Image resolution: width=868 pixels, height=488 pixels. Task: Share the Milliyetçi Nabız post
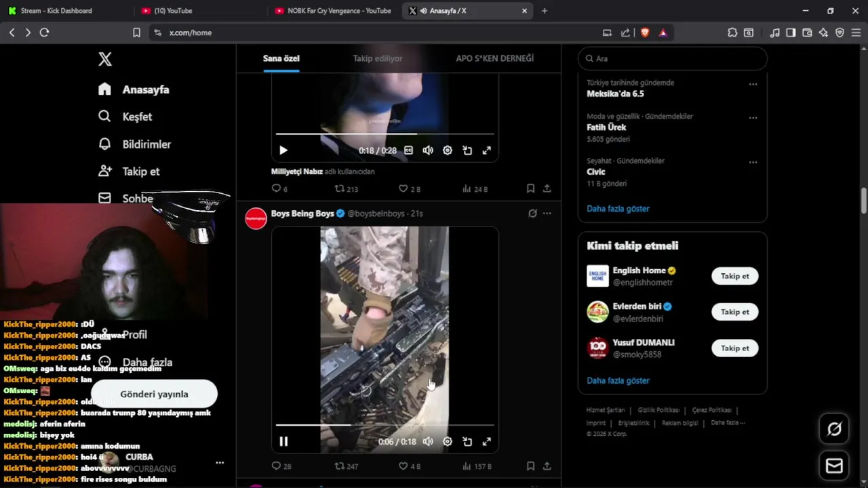tap(547, 189)
